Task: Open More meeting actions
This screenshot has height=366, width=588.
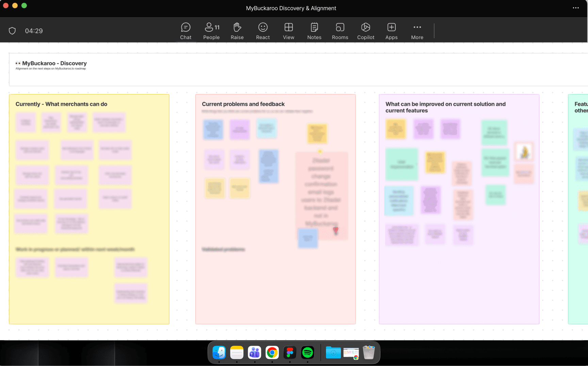Action: (417, 31)
